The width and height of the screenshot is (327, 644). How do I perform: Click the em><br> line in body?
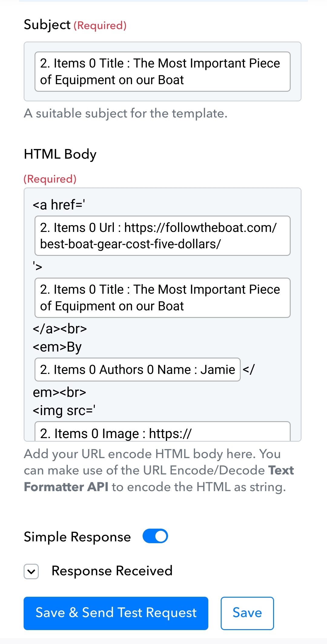(60, 392)
